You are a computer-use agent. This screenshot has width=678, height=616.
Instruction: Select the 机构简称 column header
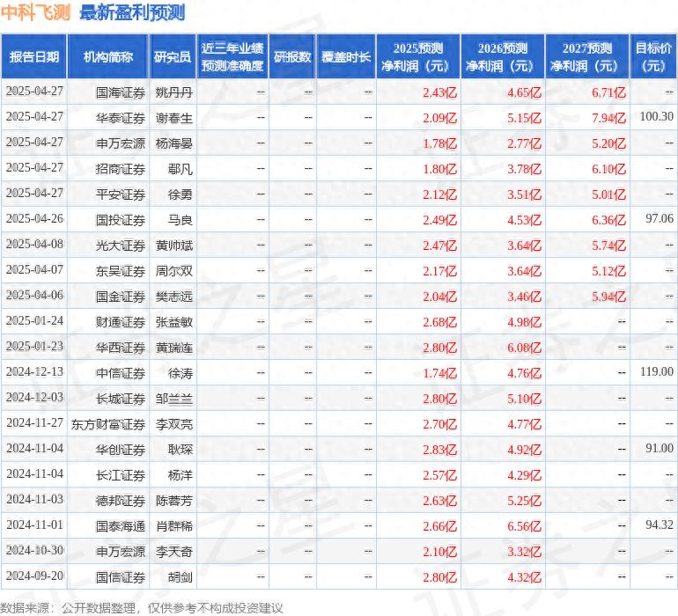(x=108, y=57)
